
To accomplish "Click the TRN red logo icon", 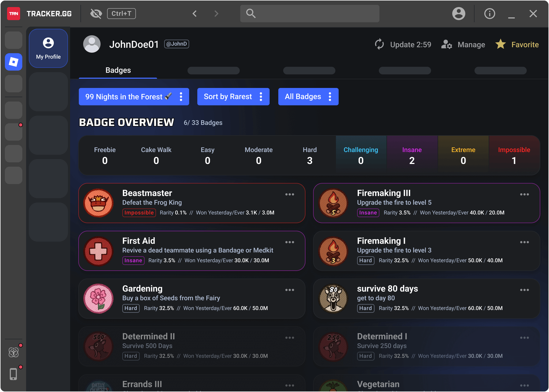I will pos(14,14).
